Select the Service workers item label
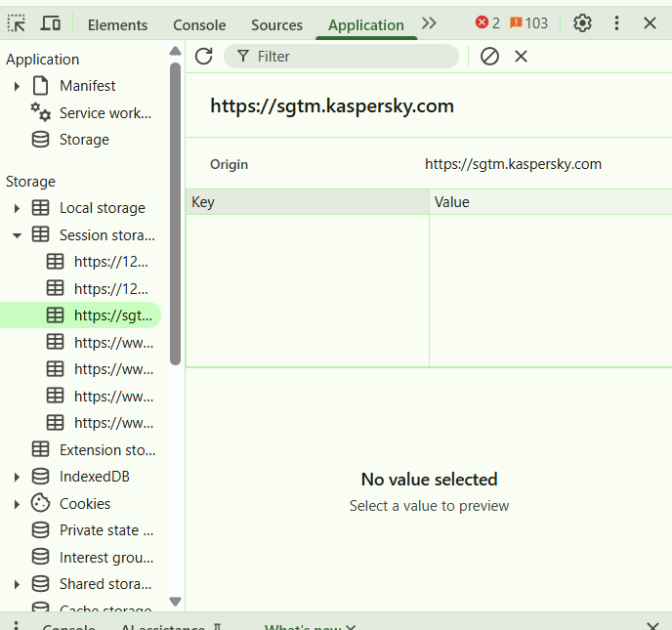Screen dimensions: 672x630 click(x=105, y=113)
